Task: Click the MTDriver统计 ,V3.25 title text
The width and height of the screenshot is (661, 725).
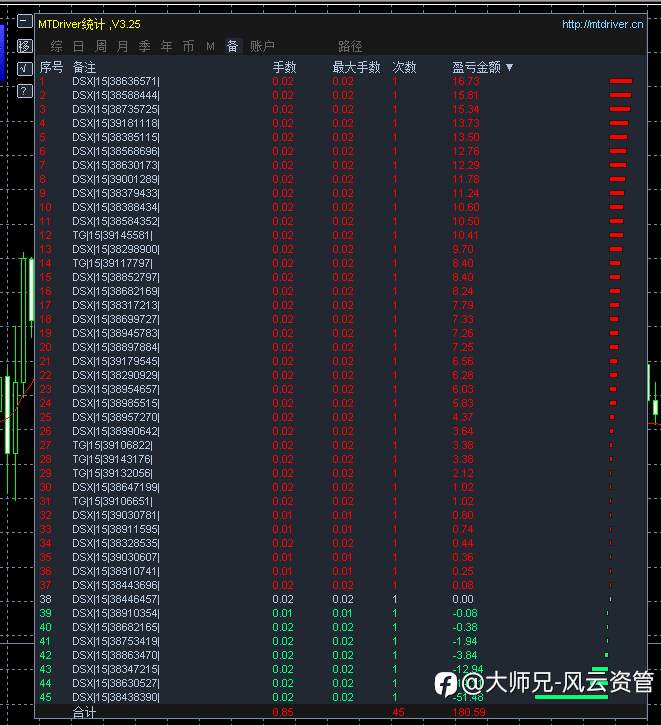Action: pos(89,25)
